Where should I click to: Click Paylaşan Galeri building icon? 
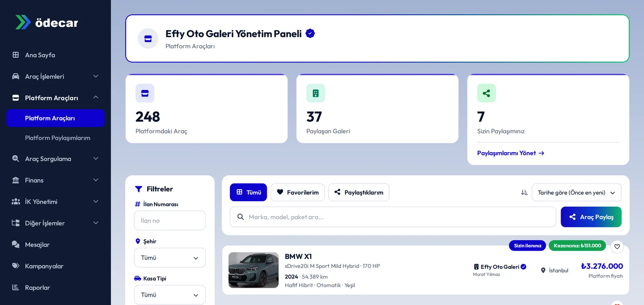click(316, 93)
